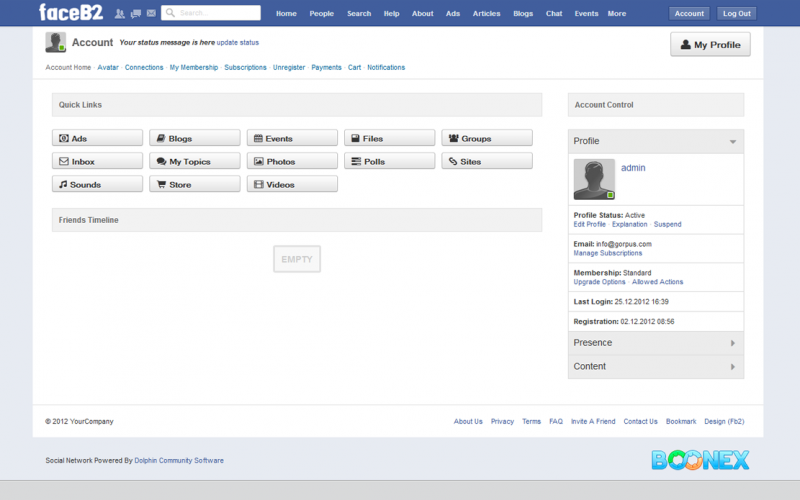Open People in top navigation

321,14
